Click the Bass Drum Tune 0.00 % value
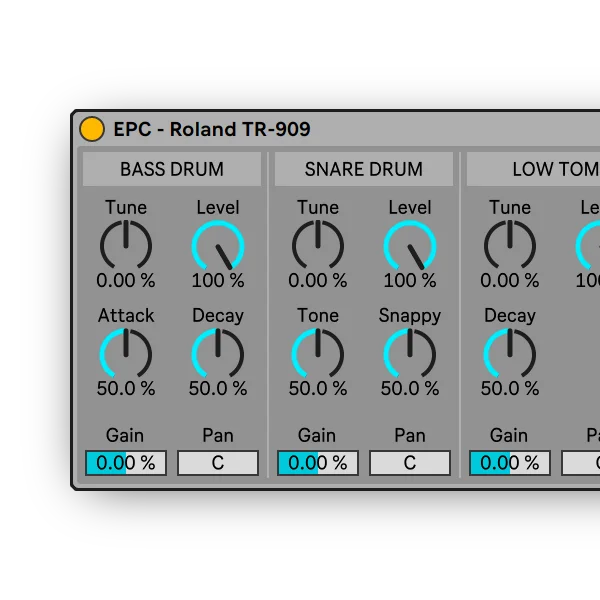 tap(126, 280)
